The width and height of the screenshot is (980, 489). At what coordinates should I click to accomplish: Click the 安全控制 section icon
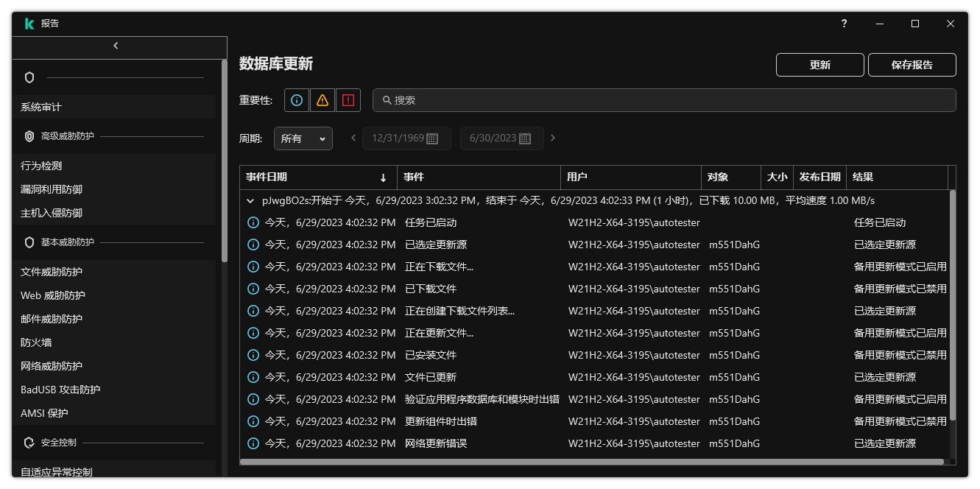pyautogui.click(x=29, y=443)
